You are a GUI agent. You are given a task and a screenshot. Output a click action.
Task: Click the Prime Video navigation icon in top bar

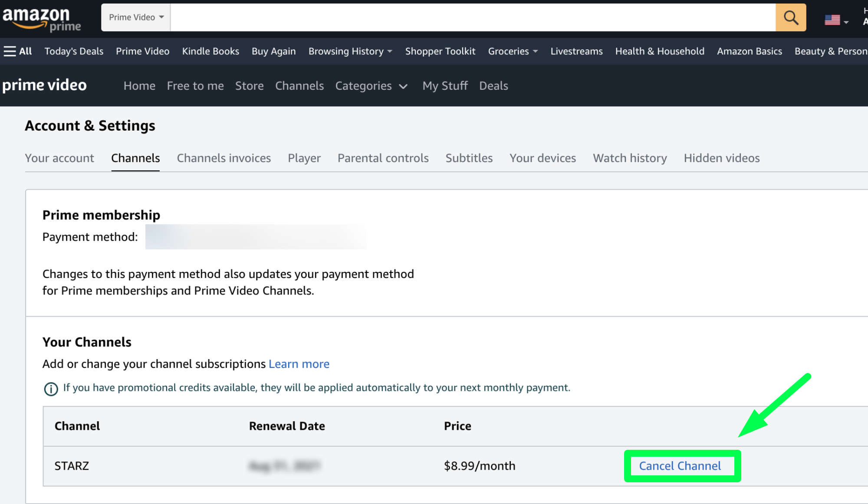click(142, 51)
